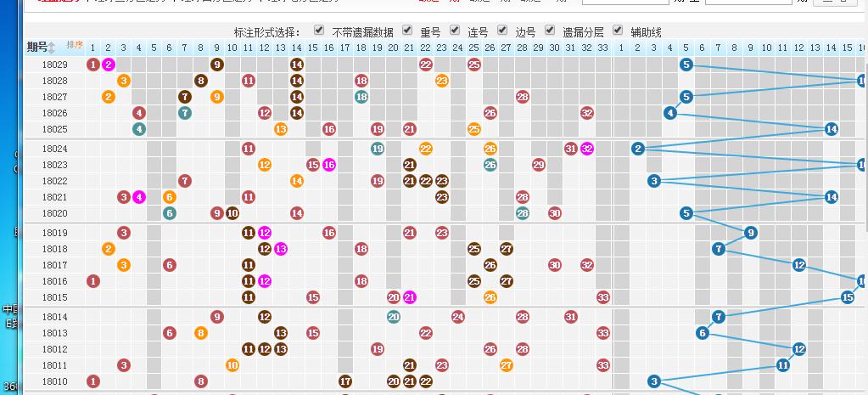Click teal ball 20 in row 18014
This screenshot has width=868, height=395.
394,317
